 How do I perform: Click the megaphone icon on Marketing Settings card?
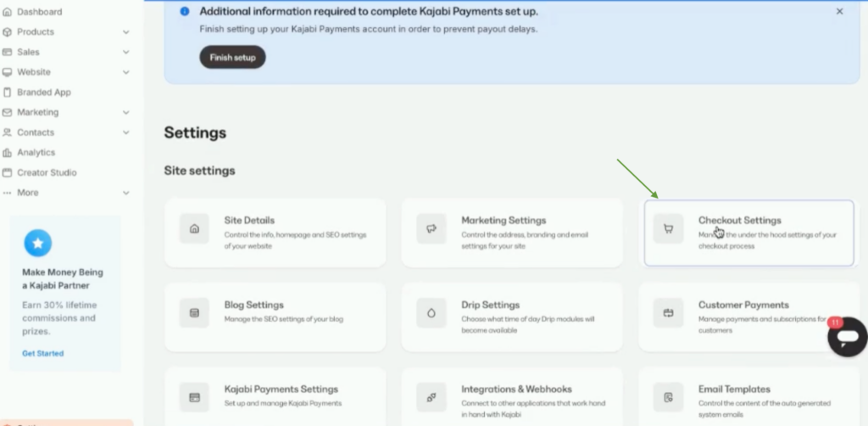(431, 228)
